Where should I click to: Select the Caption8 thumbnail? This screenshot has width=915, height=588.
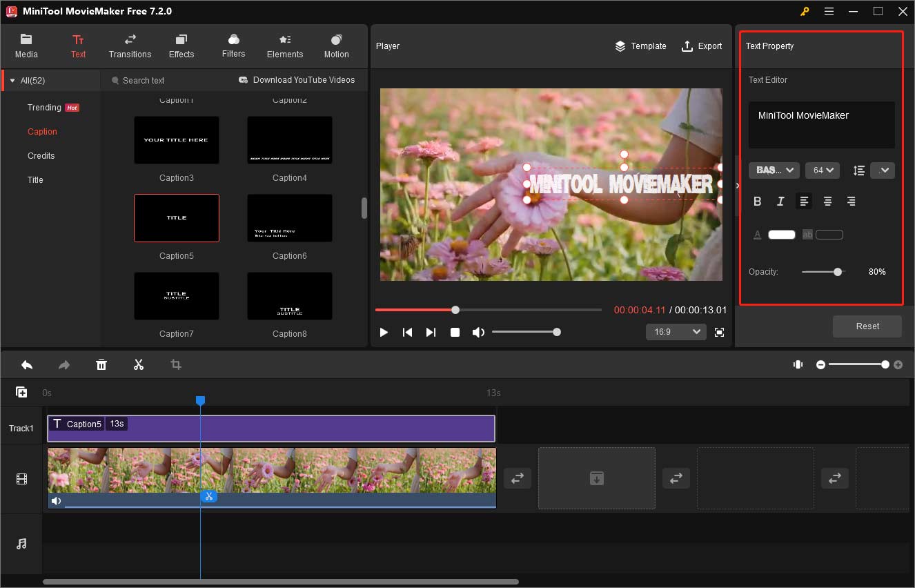(x=290, y=296)
